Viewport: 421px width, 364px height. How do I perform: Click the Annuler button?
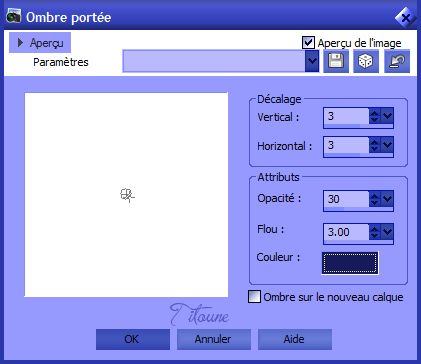[x=214, y=339]
